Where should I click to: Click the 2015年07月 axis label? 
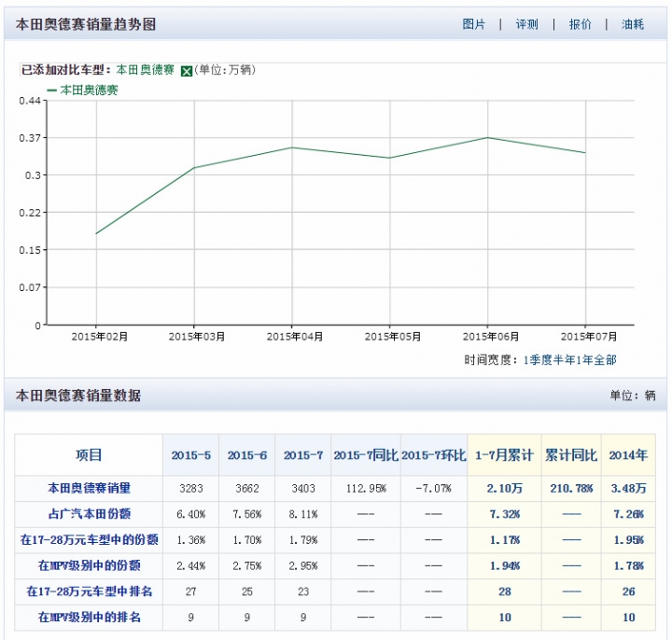pos(589,337)
